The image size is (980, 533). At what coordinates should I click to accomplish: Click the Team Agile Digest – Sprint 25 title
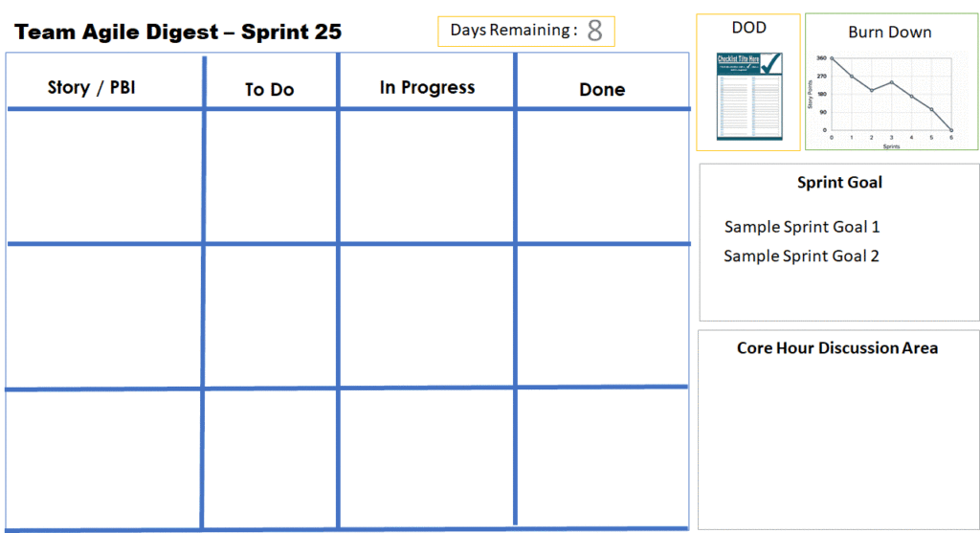click(x=178, y=32)
